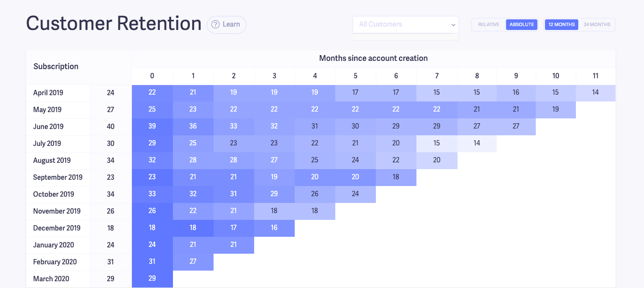644x288 pixels.
Task: Expand the customer filter chevron
Action: pyautogui.click(x=453, y=25)
